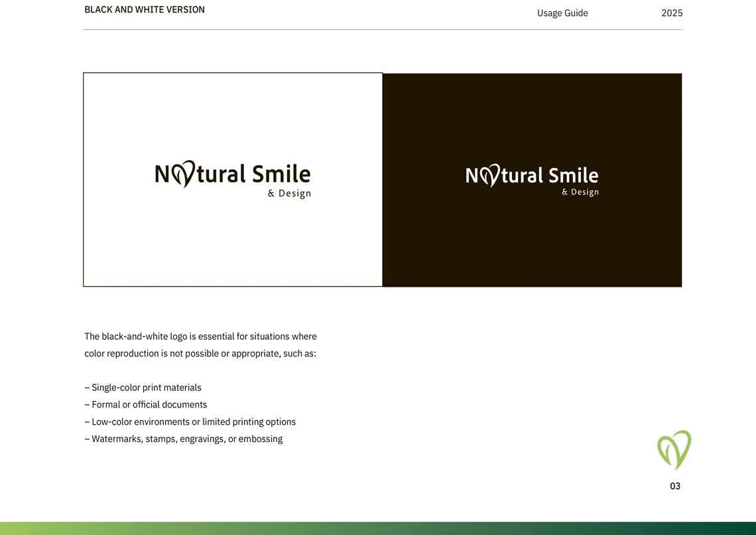The image size is (756, 535).
Task: Expand the 'Formal or official documents' item
Action: click(146, 404)
